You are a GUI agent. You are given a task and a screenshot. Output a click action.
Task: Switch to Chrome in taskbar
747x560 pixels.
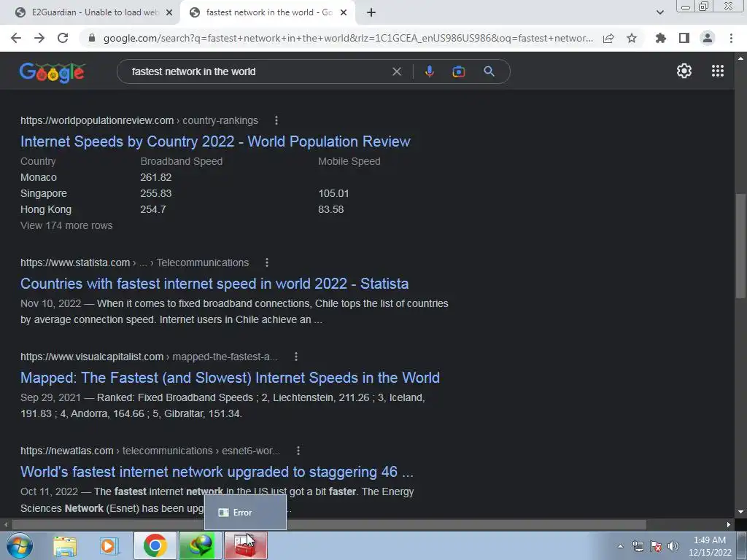pos(155,545)
